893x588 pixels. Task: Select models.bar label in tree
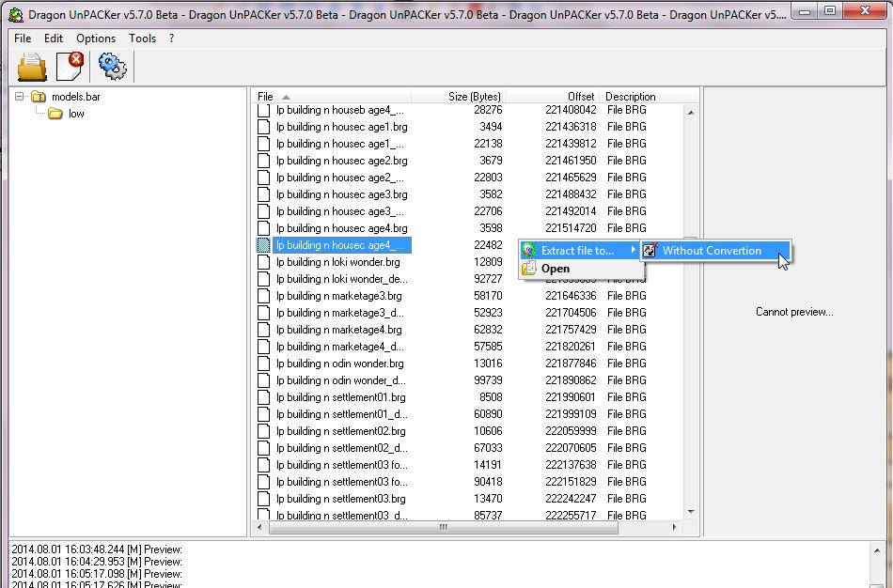[76, 97]
